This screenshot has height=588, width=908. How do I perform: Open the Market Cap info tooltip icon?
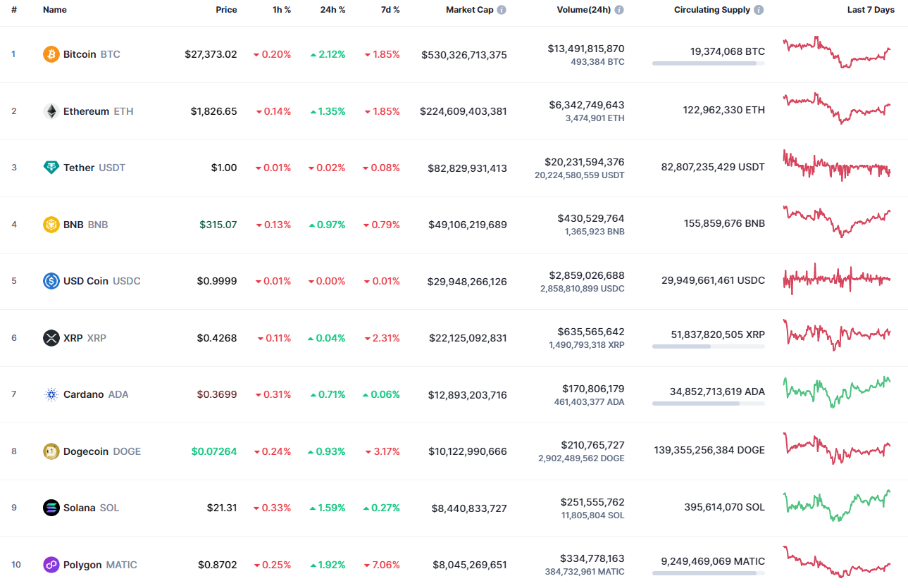point(501,10)
